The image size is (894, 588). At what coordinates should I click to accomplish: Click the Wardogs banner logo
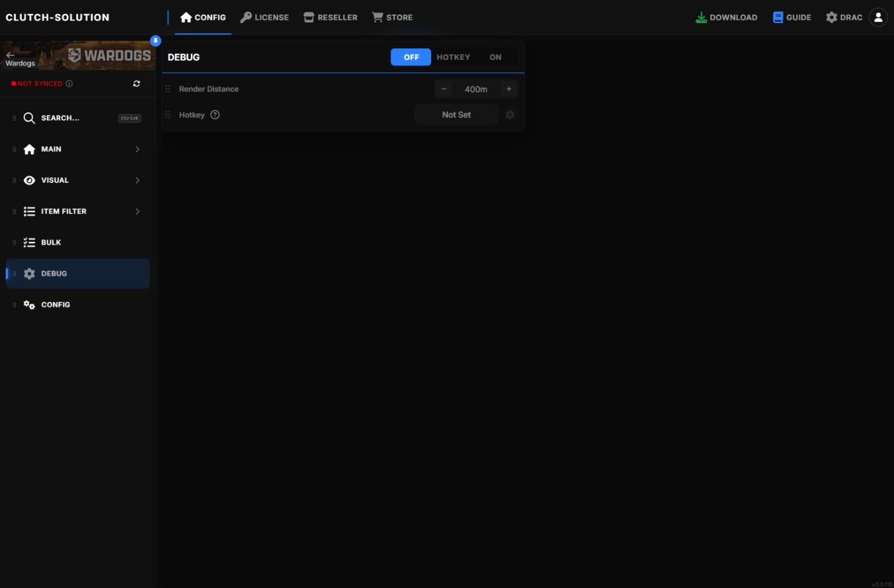click(x=110, y=55)
